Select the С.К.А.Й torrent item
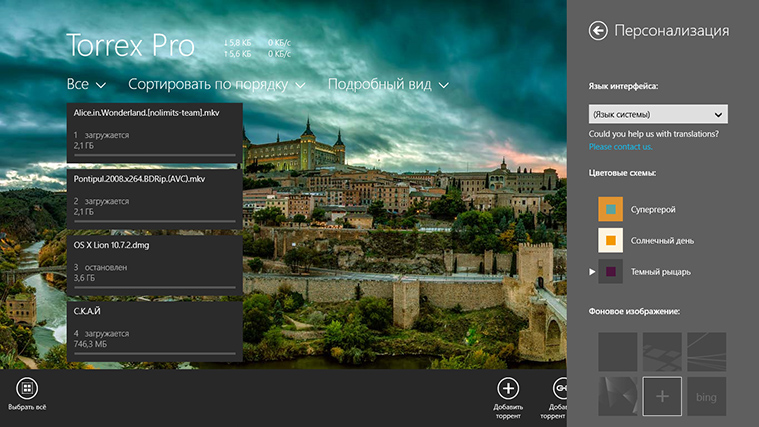 pyautogui.click(x=154, y=332)
